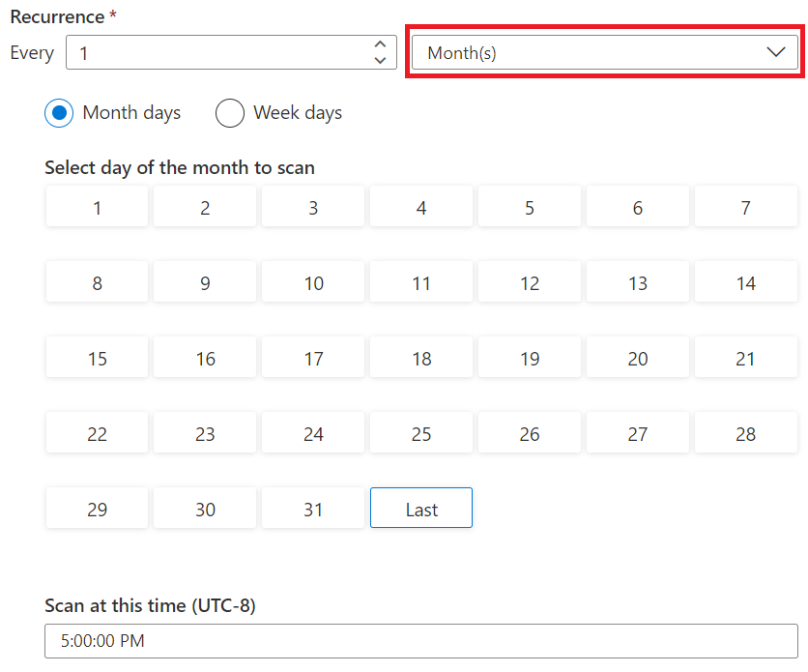The image size is (808, 672).
Task: Select day 18 in the day grid
Action: [421, 359]
